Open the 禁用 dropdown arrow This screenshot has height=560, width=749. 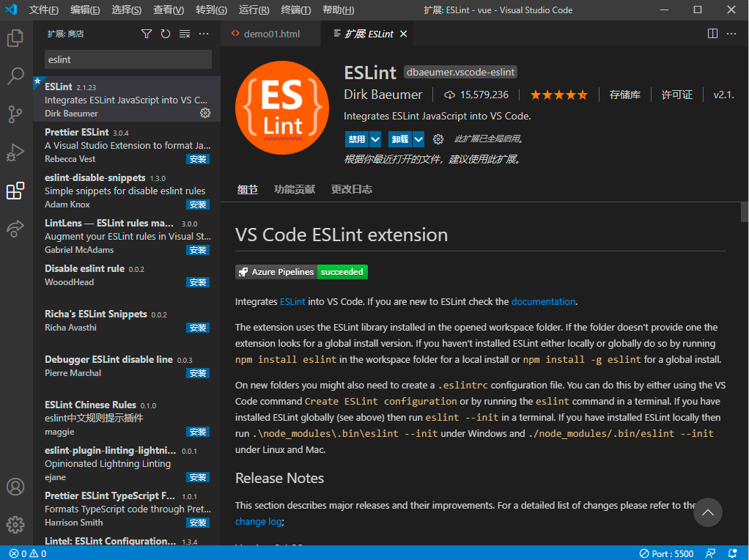pyautogui.click(x=375, y=139)
